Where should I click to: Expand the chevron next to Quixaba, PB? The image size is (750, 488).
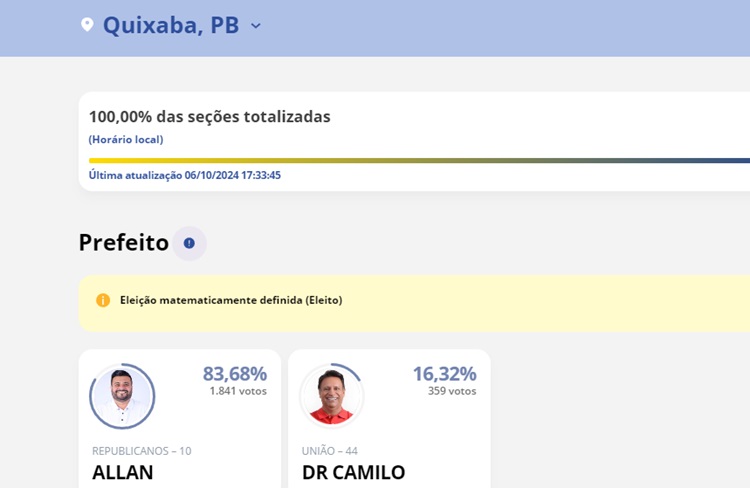click(x=256, y=26)
